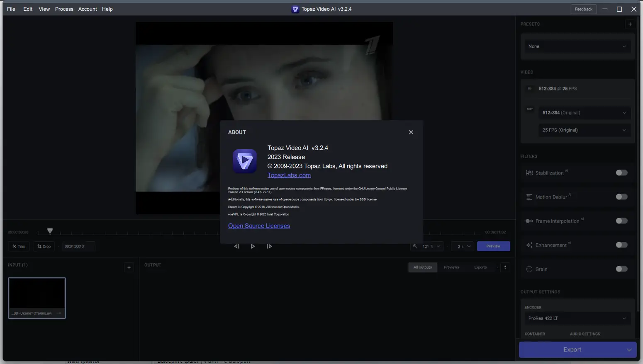This screenshot has height=364, width=643.
Task: Open the 25 FPS (Original) dropdown
Action: click(585, 130)
